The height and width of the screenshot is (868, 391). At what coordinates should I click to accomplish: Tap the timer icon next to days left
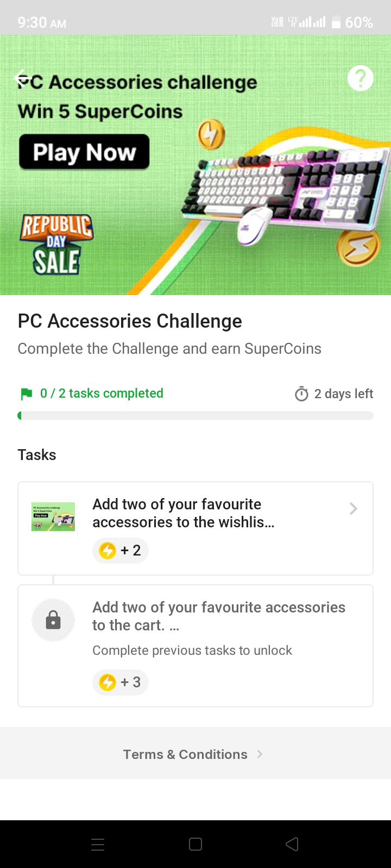pos(301,394)
